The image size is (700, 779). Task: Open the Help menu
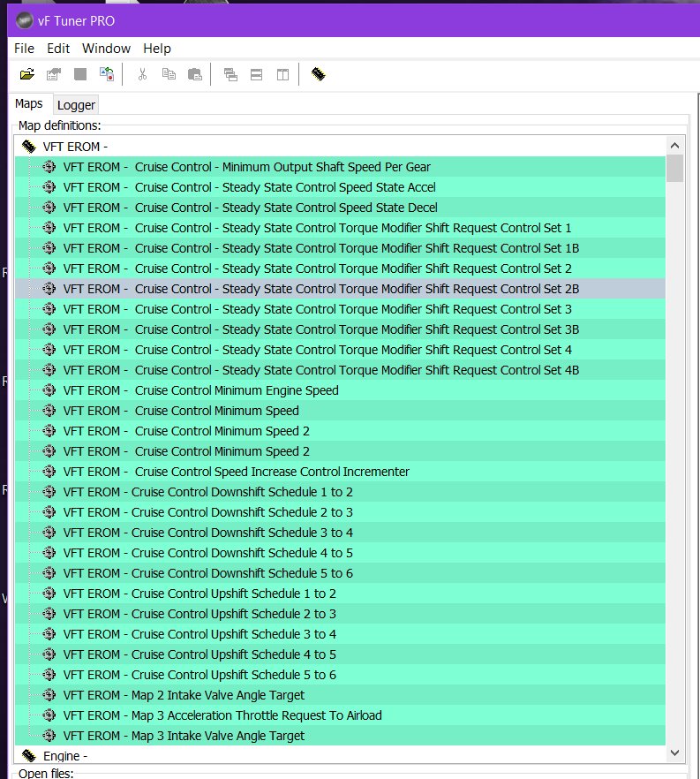pos(157,49)
